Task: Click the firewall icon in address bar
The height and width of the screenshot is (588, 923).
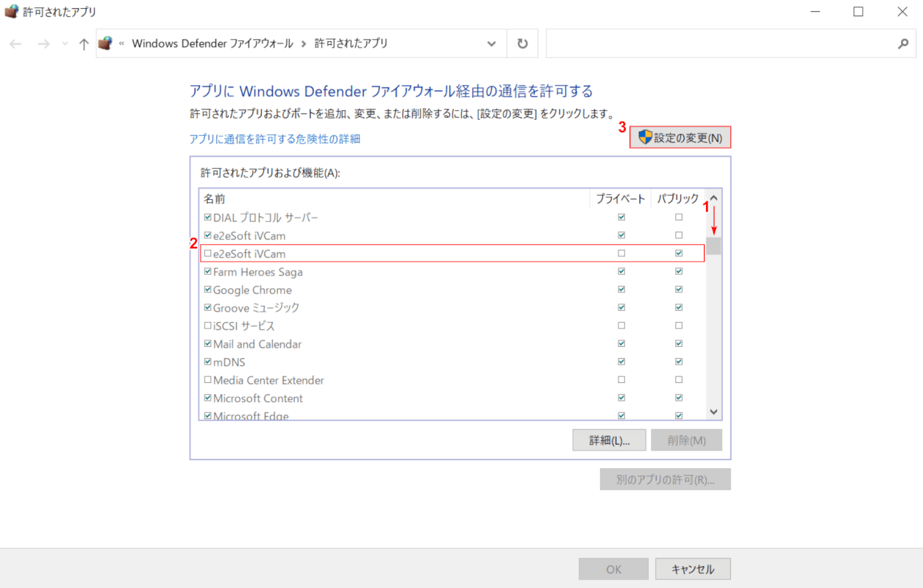Action: [106, 43]
